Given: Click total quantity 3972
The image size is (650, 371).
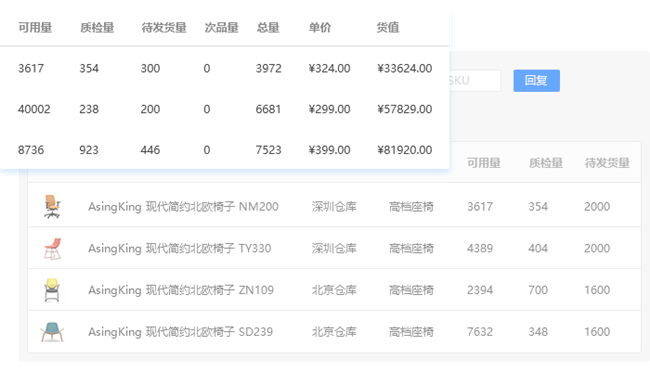Looking at the screenshot, I should (269, 68).
